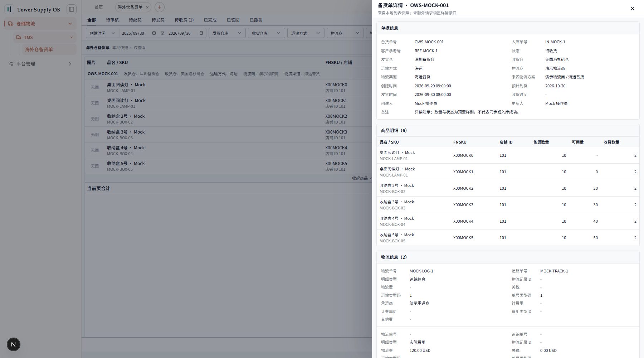Click logistics number MOCK-LOG-1
This screenshot has height=358, width=644.
(421, 271)
